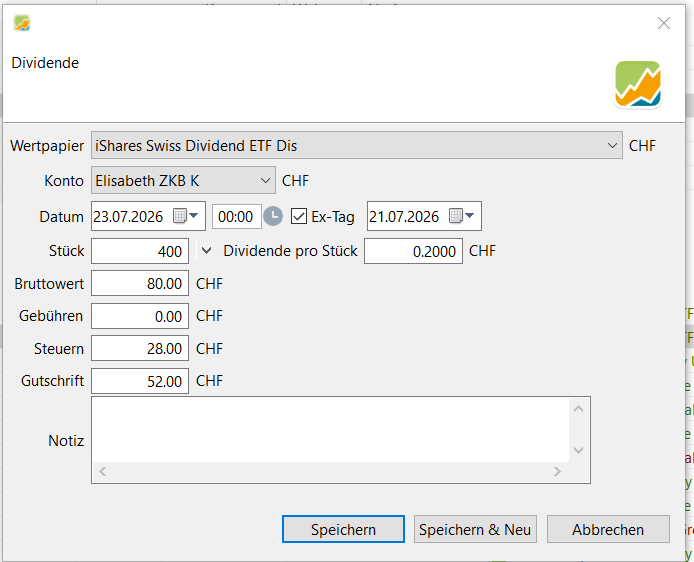Screen dimensions: 694x562
Task: Toggle the Ex-Tag checkbox
Action: pyautogui.click(x=299, y=216)
